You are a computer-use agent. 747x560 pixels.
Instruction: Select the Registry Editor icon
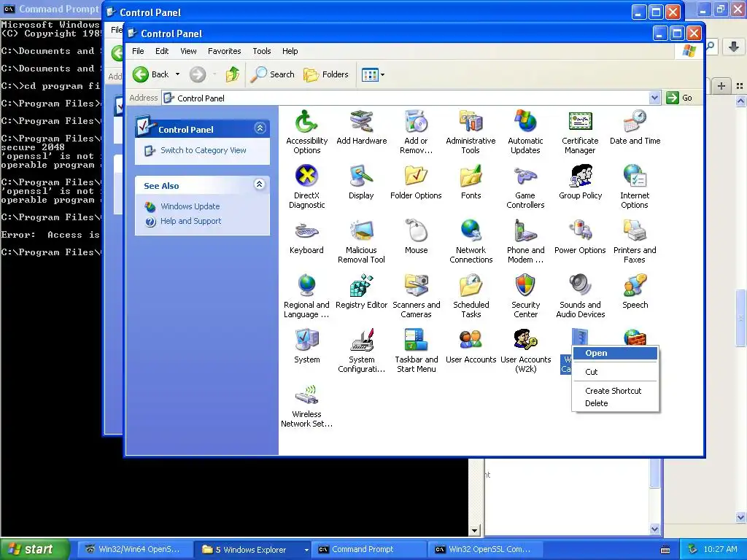[361, 286]
